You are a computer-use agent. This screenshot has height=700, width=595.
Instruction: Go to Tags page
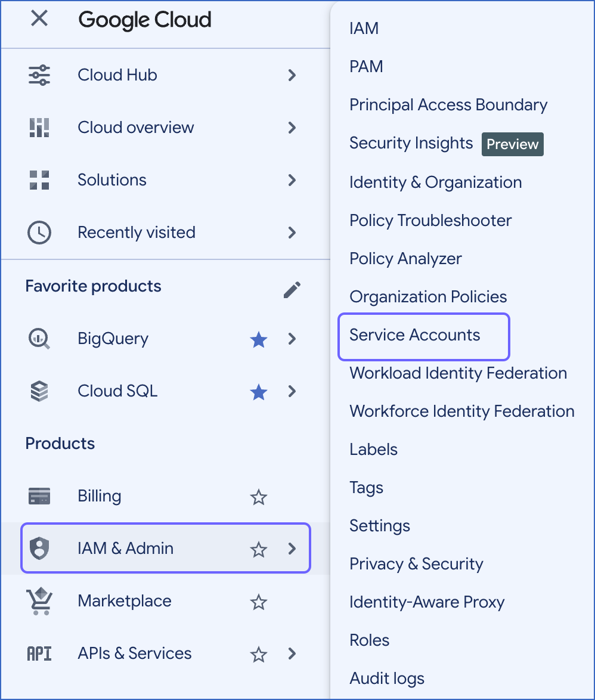pyautogui.click(x=366, y=488)
